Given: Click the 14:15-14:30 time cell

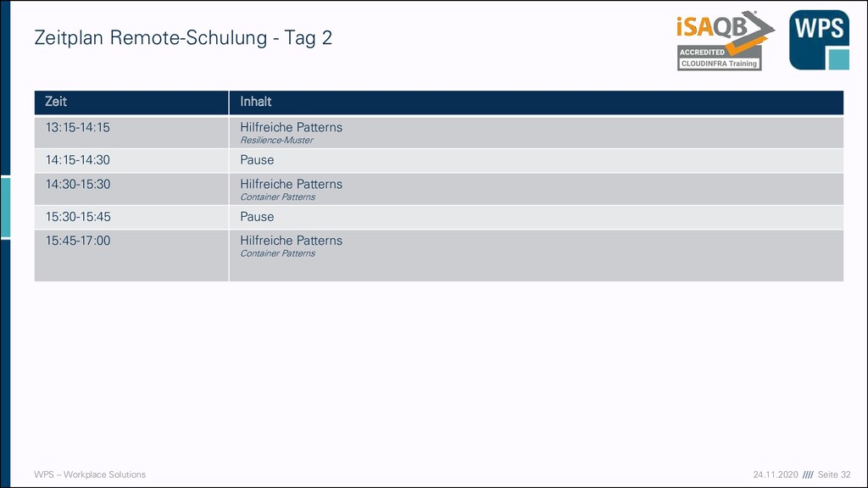Looking at the screenshot, I should tap(131, 160).
